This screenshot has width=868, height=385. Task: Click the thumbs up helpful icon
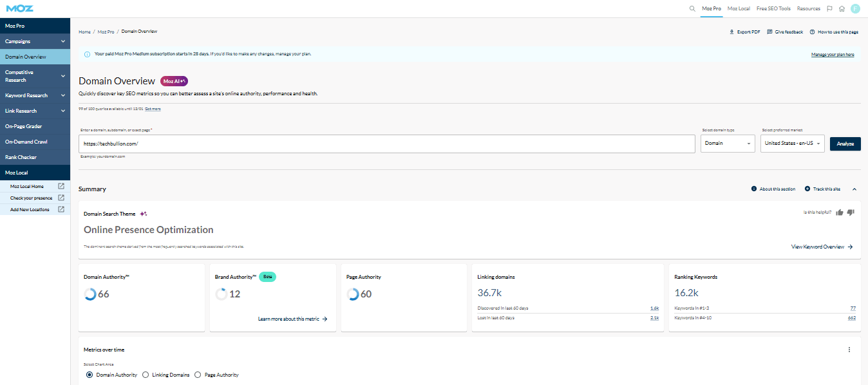[840, 212]
